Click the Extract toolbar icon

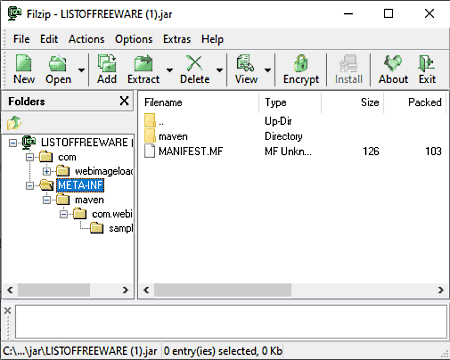pos(143,63)
